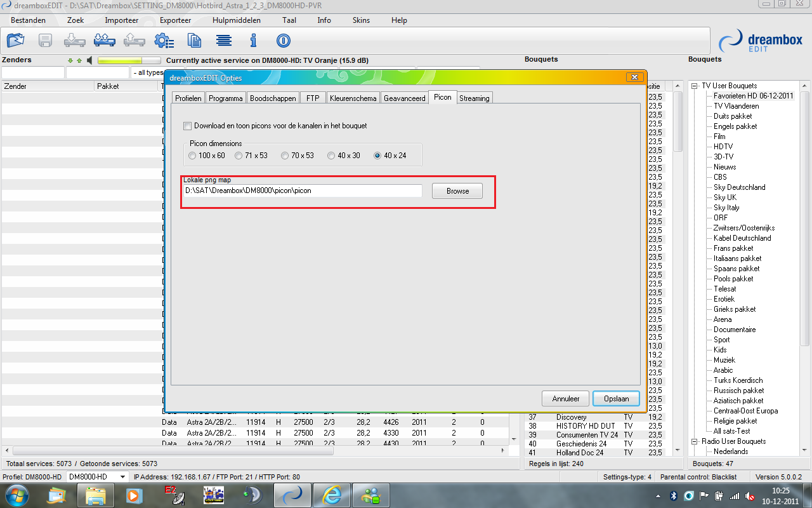Click the blue send-and-receive Dreambox icon
This screenshot has height=508, width=812.
pos(104,41)
